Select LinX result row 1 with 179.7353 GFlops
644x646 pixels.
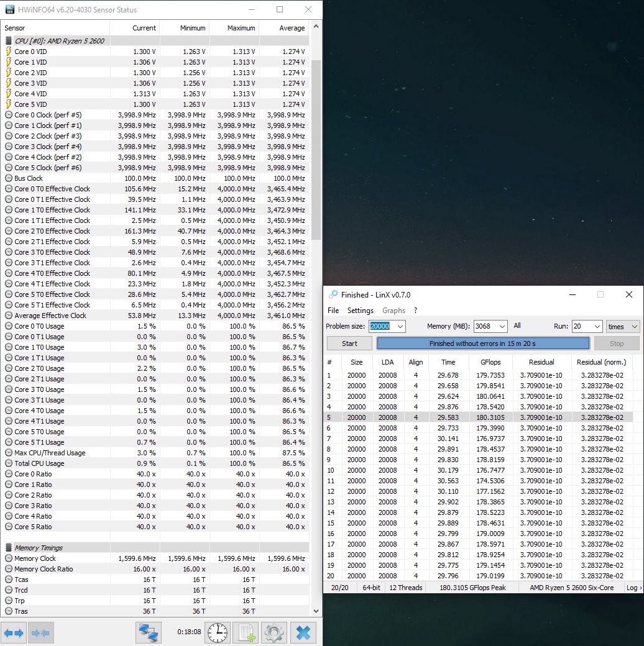click(478, 375)
